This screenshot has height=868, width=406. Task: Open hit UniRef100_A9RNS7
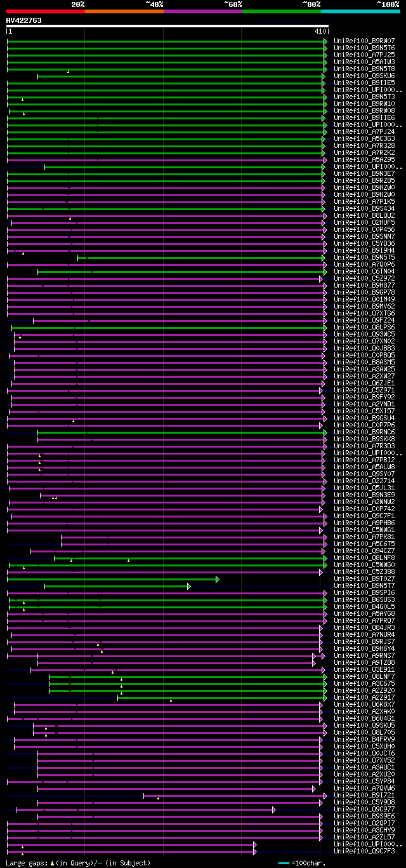pos(364,656)
